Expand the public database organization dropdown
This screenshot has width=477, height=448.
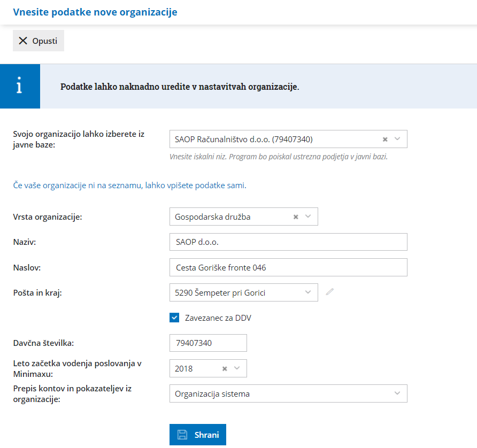click(397, 139)
